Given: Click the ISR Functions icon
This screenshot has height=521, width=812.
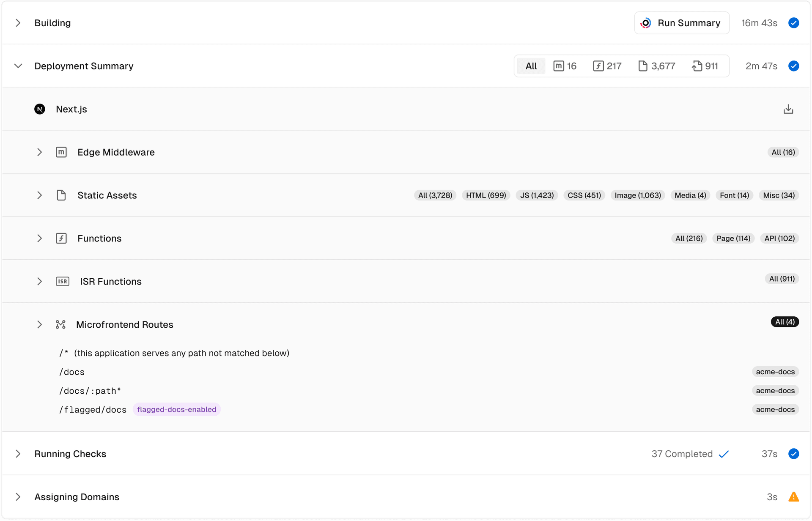Looking at the screenshot, I should pos(63,281).
